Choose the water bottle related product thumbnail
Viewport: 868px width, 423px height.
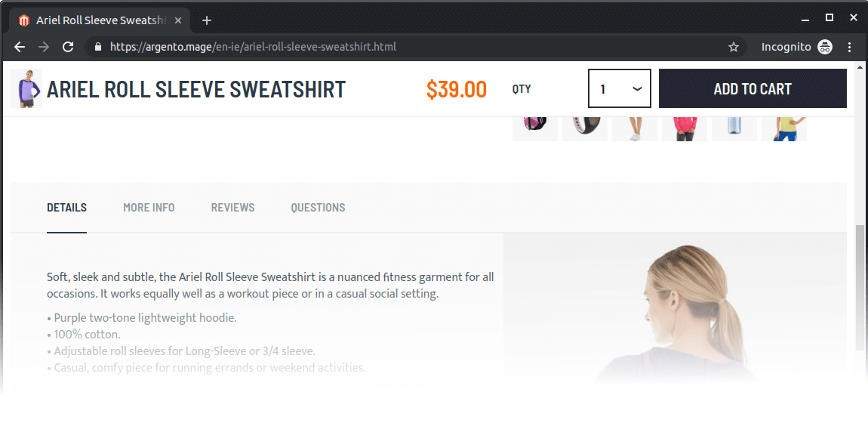click(x=734, y=128)
